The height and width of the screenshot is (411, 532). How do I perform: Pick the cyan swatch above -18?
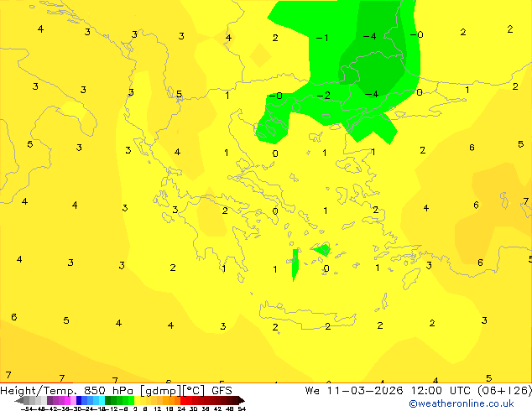[102, 401]
